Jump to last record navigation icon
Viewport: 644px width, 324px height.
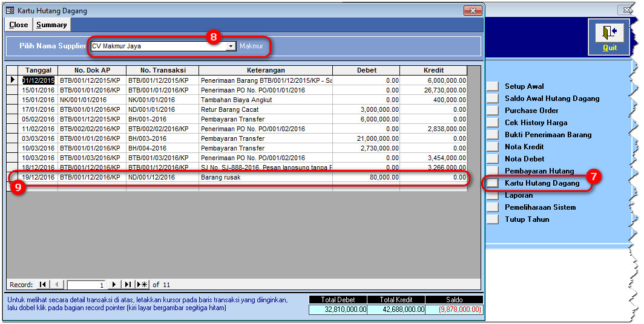click(128, 284)
